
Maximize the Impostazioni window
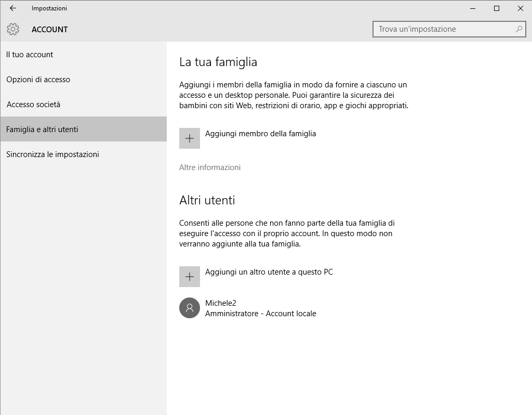pyautogui.click(x=496, y=8)
